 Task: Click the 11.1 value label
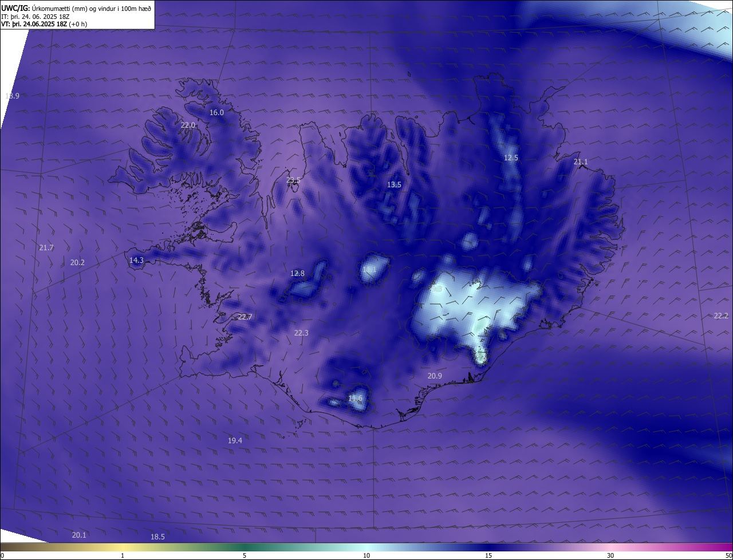(x=369, y=270)
